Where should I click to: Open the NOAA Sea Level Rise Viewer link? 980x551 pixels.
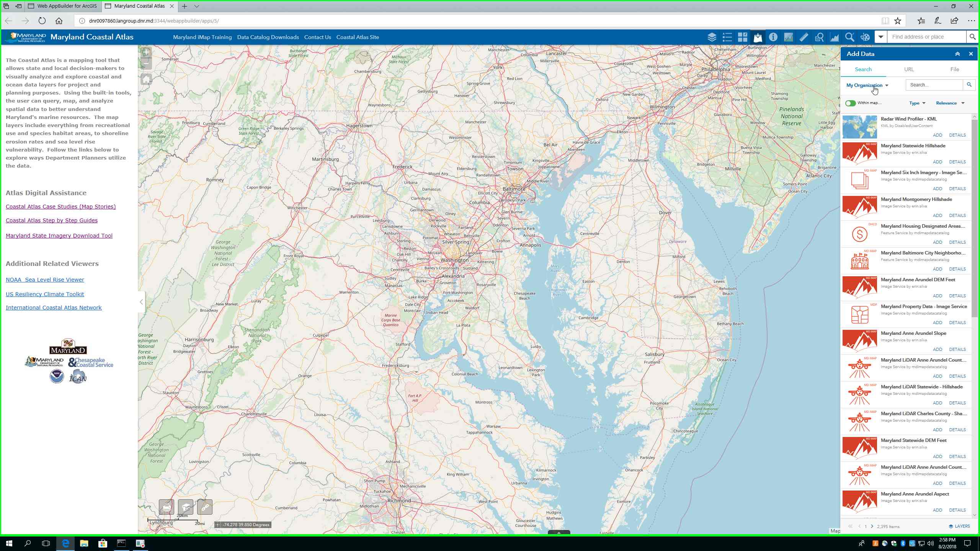(45, 279)
